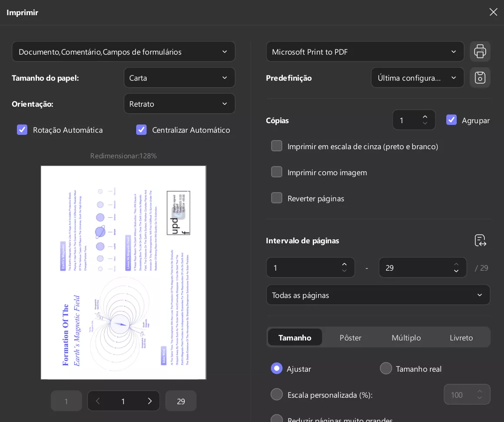Disable the Agrupar checkbox
504x422 pixels.
click(x=452, y=120)
